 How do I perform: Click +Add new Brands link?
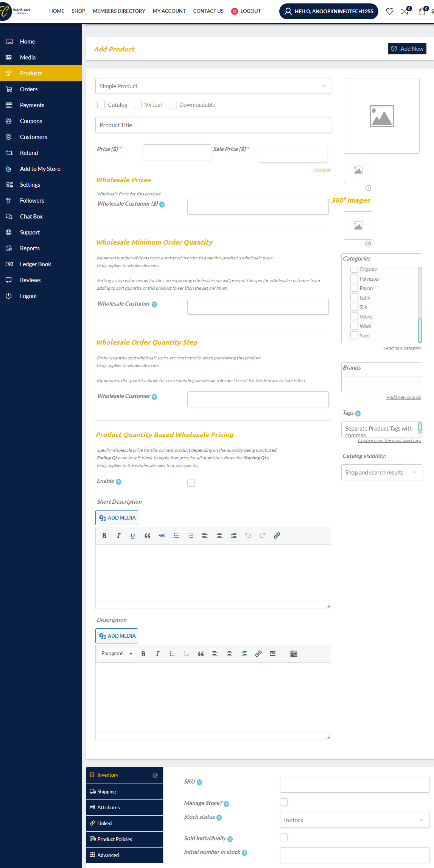point(403,397)
